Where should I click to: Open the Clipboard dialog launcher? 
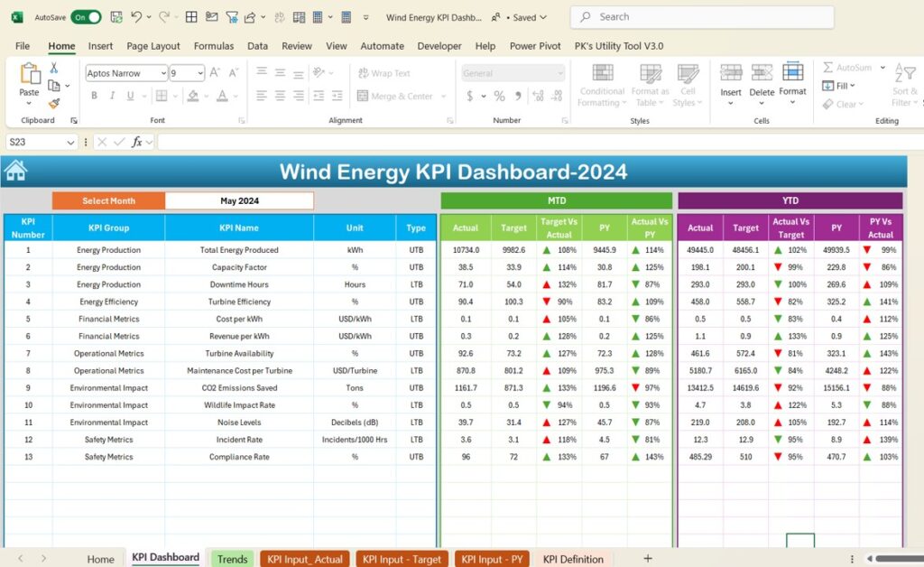pyautogui.click(x=74, y=120)
